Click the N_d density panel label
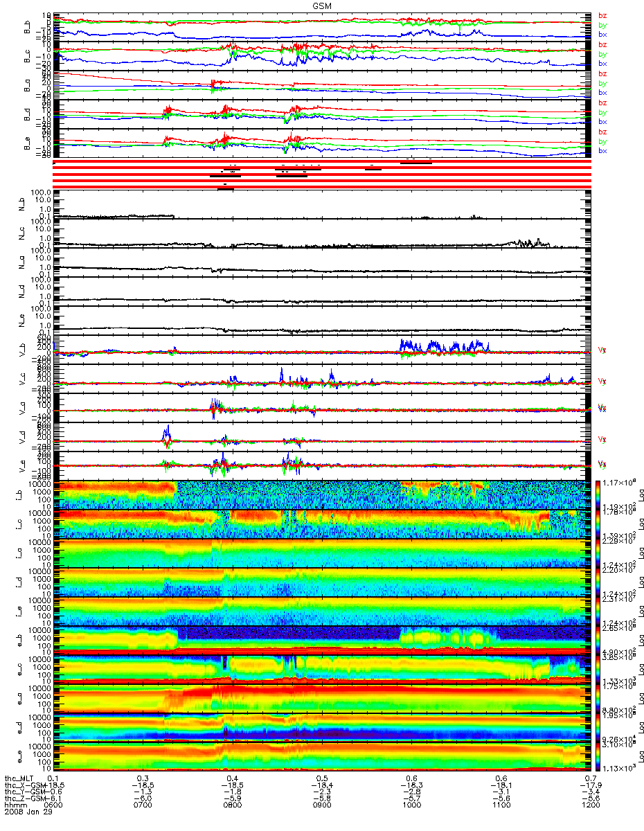This screenshot has width=644, height=831. pos(21,292)
